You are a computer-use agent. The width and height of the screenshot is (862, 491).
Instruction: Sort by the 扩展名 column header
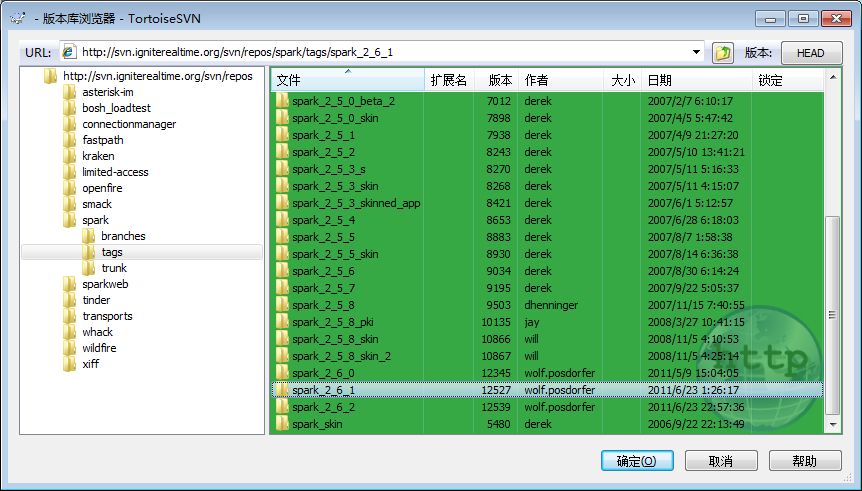449,80
